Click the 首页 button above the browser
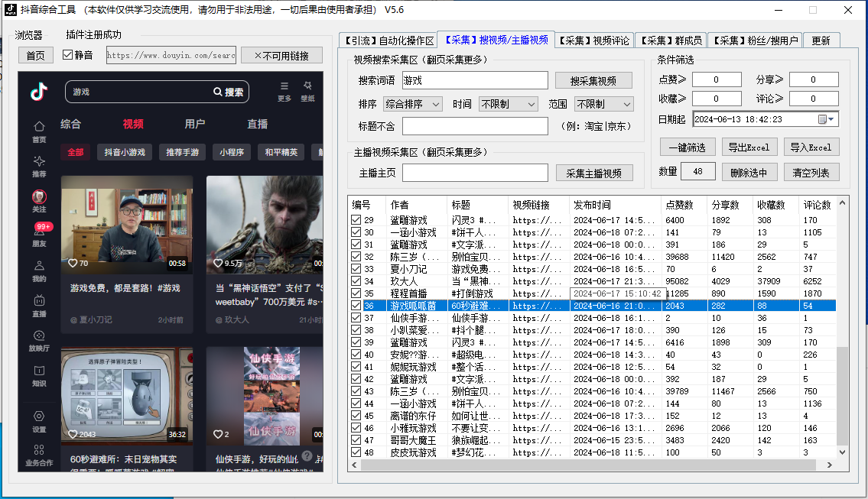Image resolution: width=868 pixels, height=499 pixels. pos(35,55)
